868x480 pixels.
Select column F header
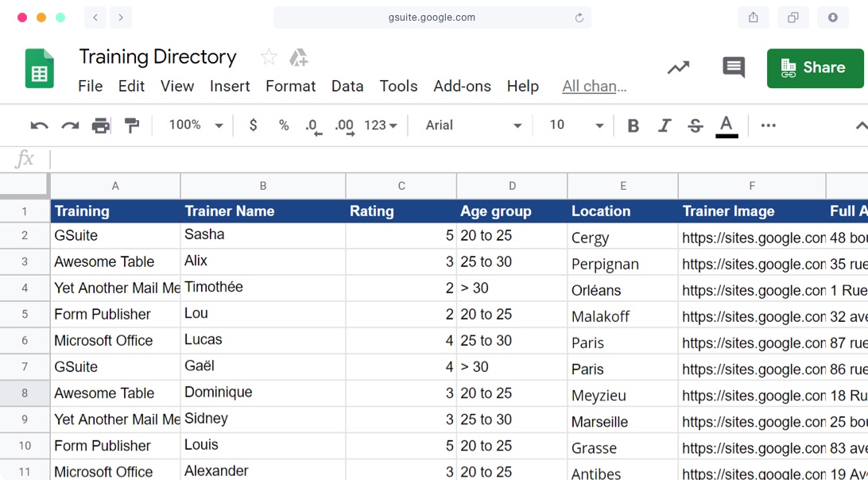752,186
